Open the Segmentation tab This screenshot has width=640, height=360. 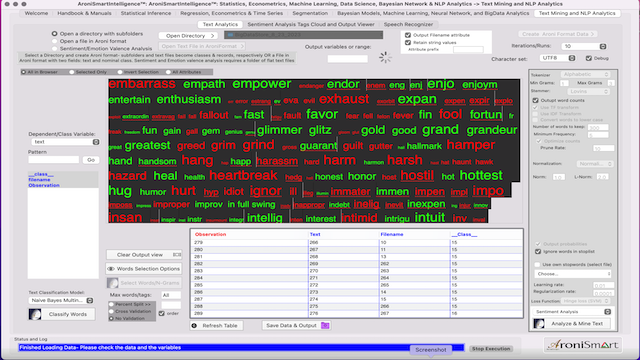click(x=310, y=13)
